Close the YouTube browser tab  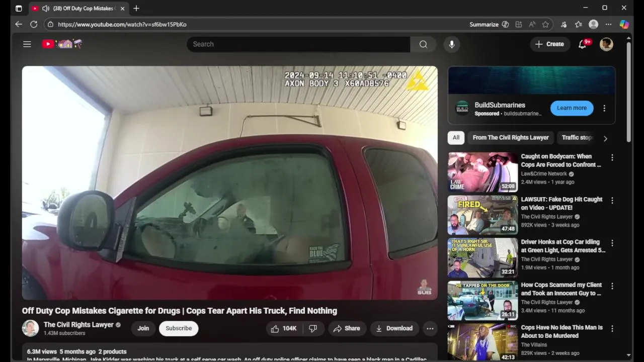[x=122, y=9]
